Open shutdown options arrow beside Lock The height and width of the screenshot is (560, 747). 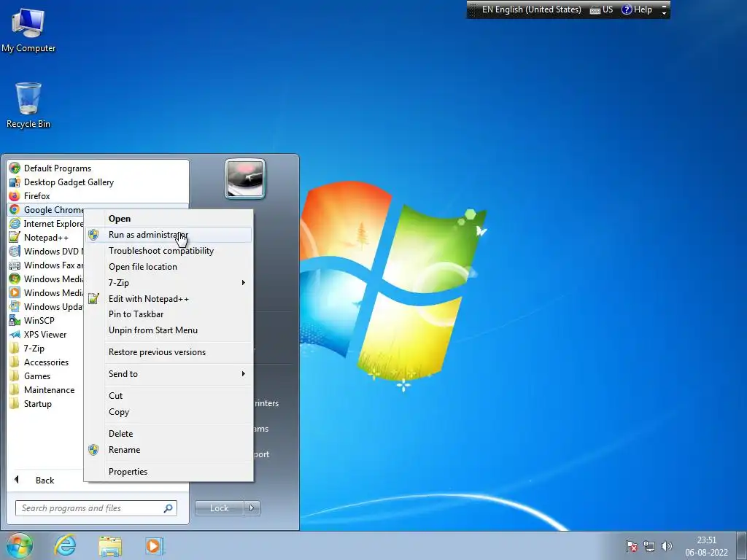(x=252, y=508)
